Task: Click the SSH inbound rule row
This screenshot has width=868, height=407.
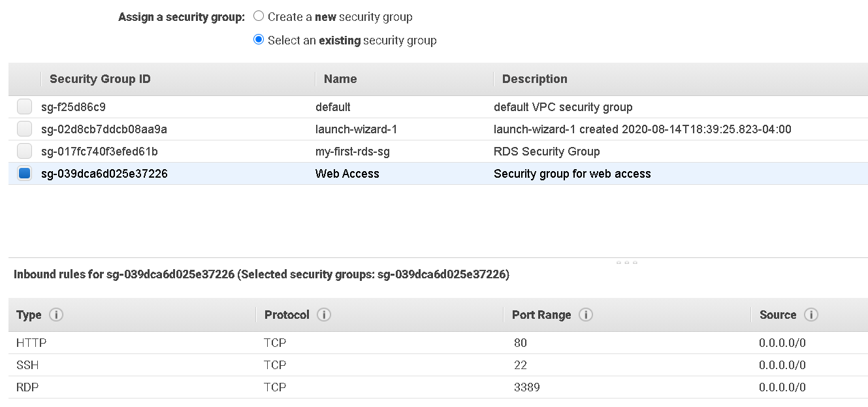Action: pyautogui.click(x=261, y=365)
